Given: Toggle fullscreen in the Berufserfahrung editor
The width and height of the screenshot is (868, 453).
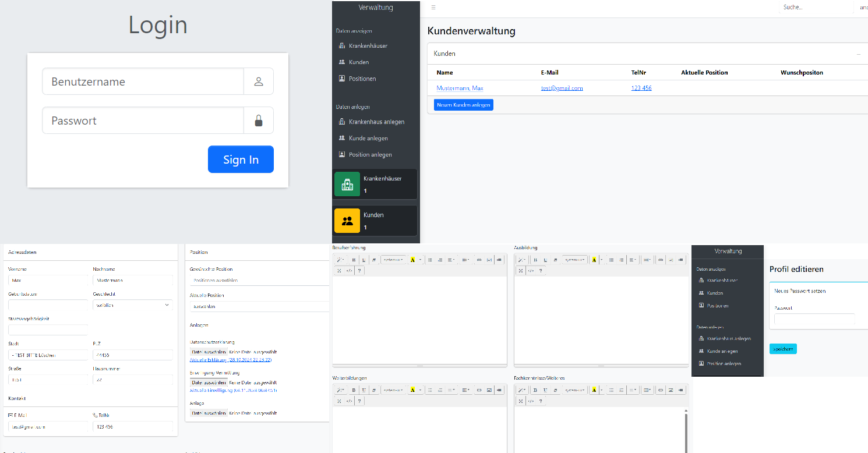Looking at the screenshot, I should coord(339,271).
